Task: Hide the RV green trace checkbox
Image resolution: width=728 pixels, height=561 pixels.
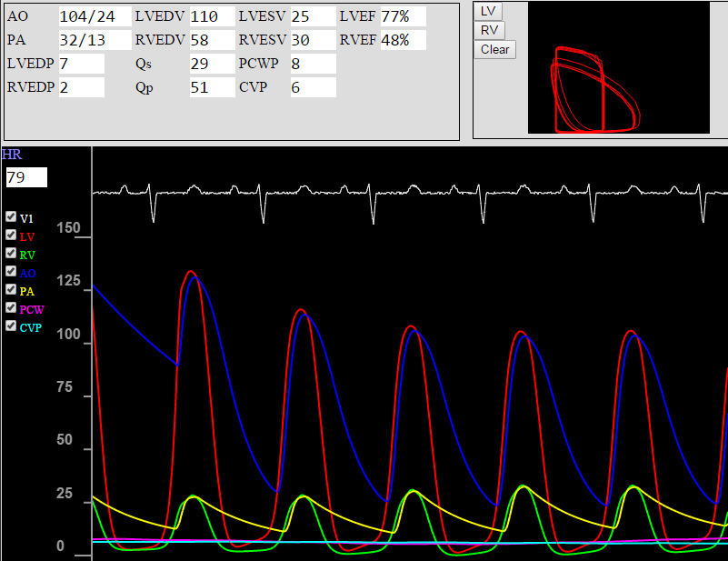Action: [11, 254]
